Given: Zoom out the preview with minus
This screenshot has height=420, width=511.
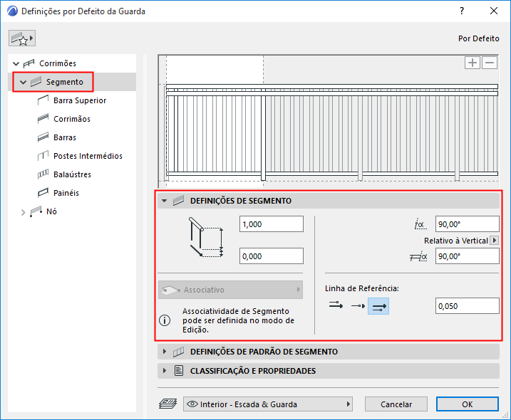Looking at the screenshot, I should pos(490,63).
